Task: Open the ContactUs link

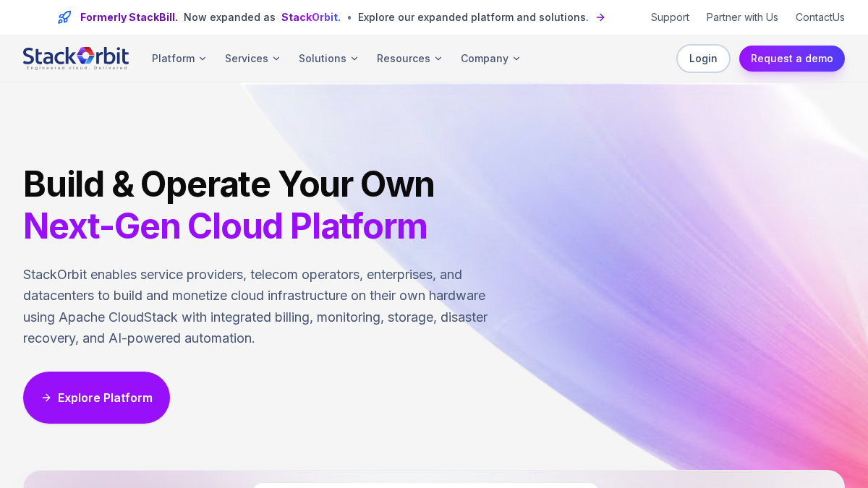Action: point(820,17)
